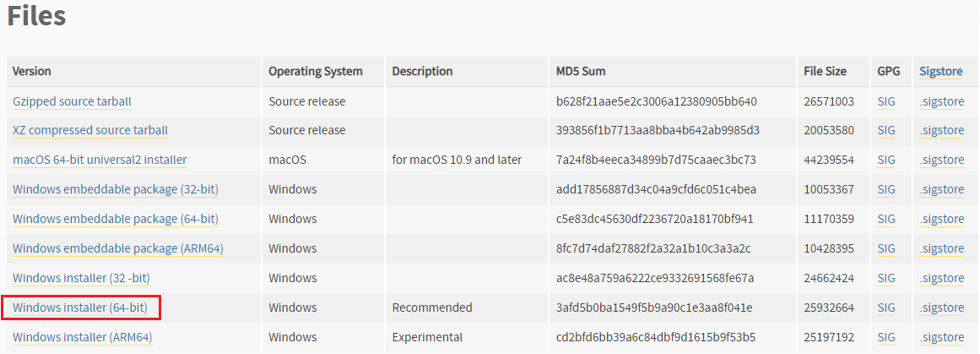Download the XZ compressed source tarball
The height and width of the screenshot is (354, 980).
[x=90, y=130]
